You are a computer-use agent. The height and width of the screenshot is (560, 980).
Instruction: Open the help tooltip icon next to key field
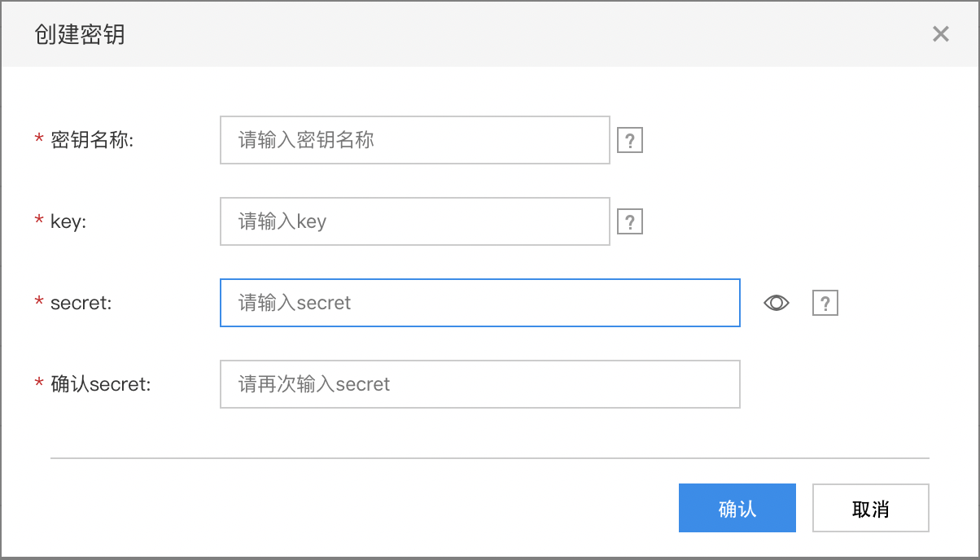pyautogui.click(x=630, y=221)
